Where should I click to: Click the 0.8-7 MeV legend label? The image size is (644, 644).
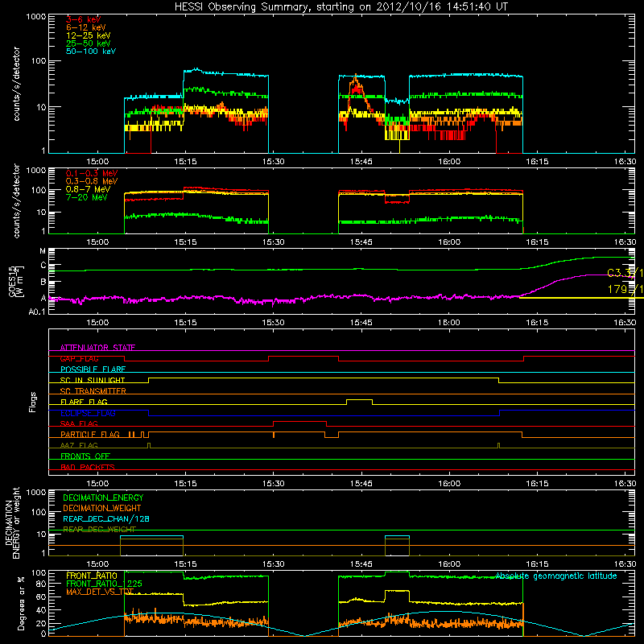pos(88,189)
